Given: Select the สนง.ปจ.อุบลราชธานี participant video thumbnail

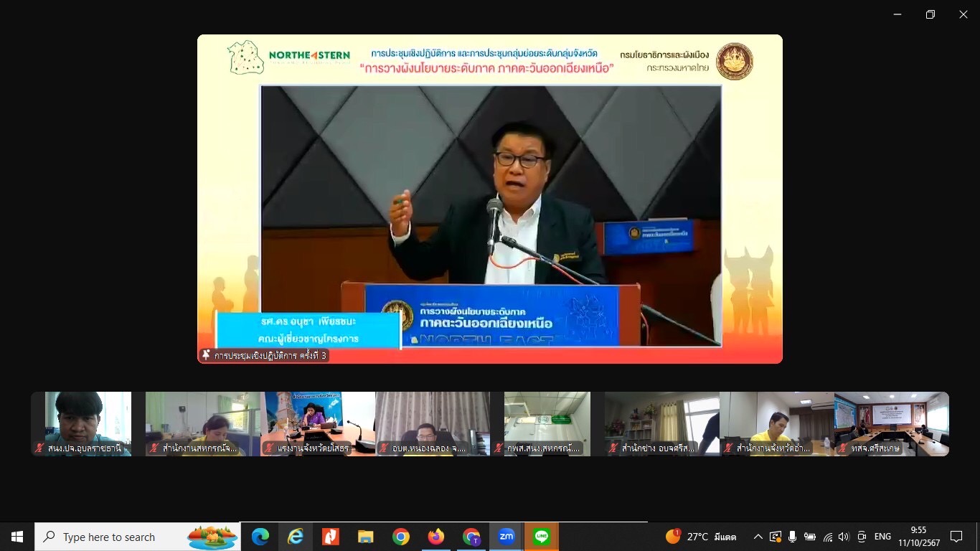Looking at the screenshot, I should (88, 424).
